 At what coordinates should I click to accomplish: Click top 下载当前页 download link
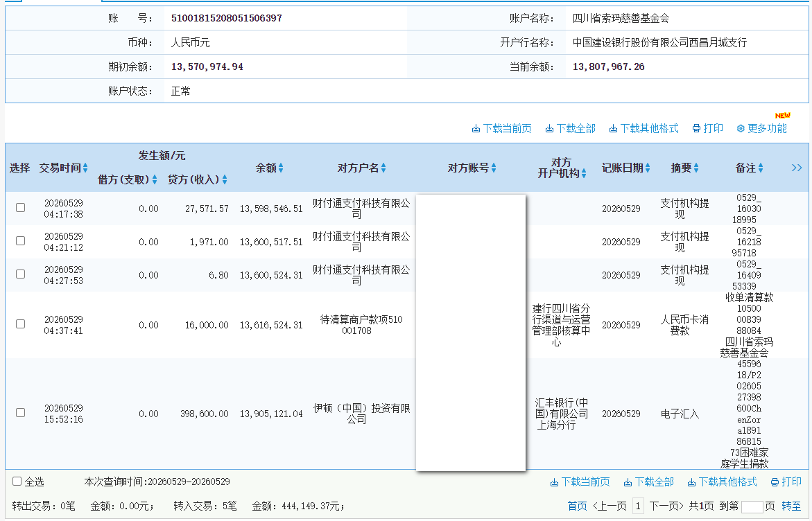tap(501, 128)
